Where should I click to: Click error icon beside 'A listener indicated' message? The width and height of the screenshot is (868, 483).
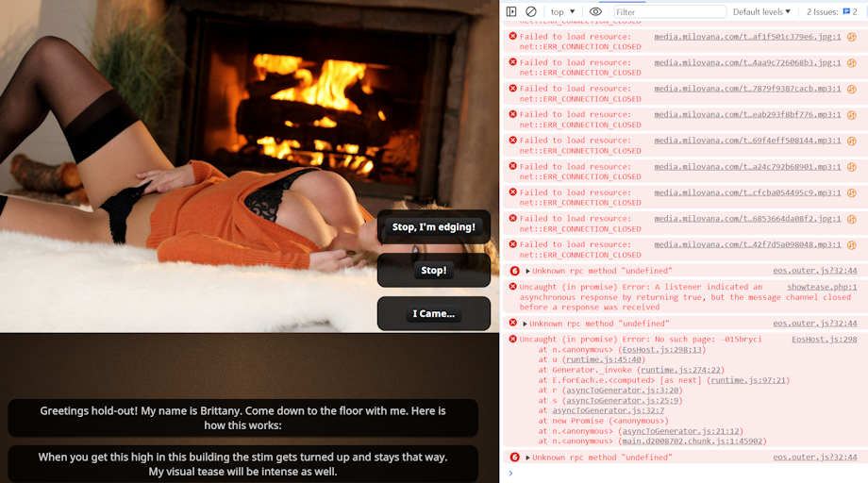coord(512,287)
